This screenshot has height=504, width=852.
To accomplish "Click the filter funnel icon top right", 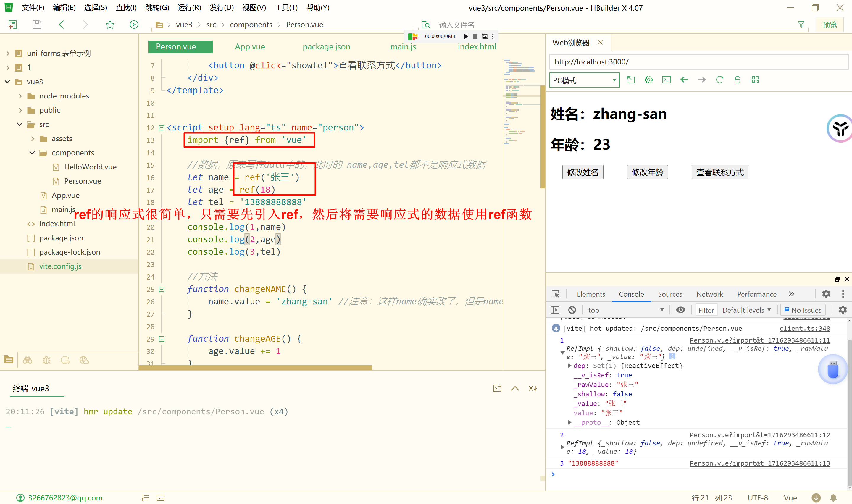I will point(801,25).
